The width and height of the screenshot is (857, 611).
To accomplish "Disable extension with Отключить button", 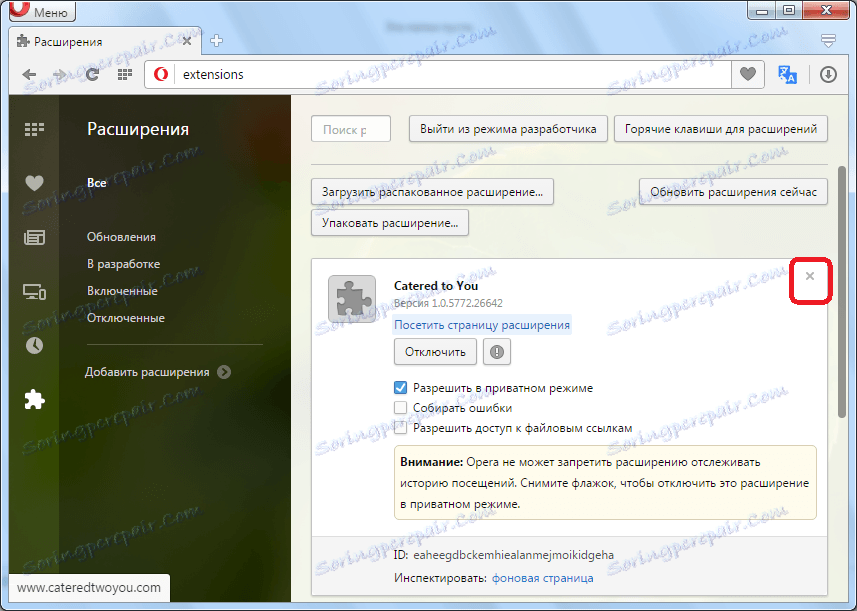I will coord(435,352).
